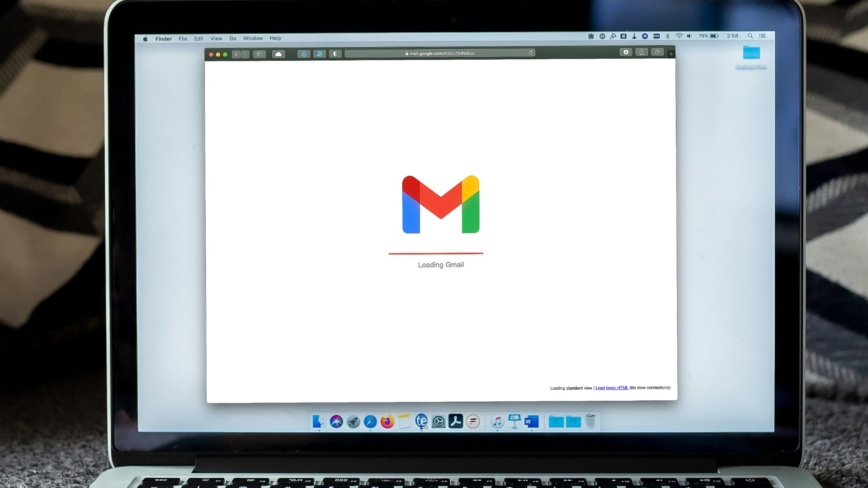
Task: Open the Go menu
Action: coord(233,38)
